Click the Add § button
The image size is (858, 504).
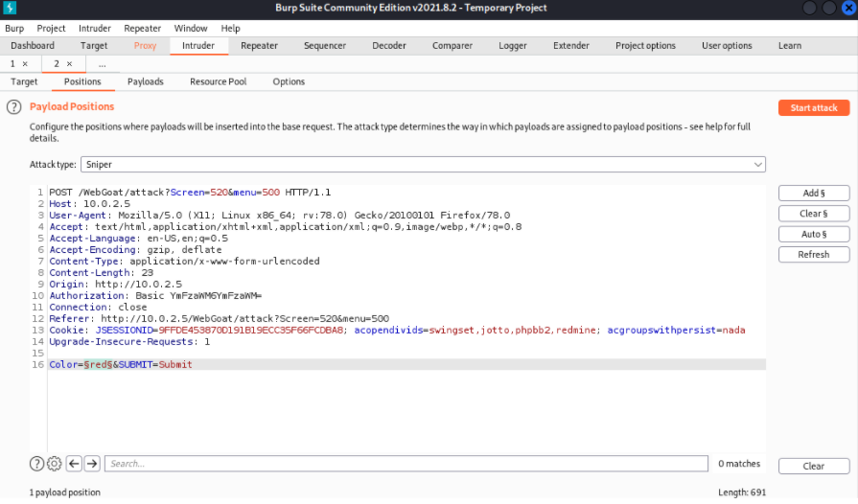point(814,193)
